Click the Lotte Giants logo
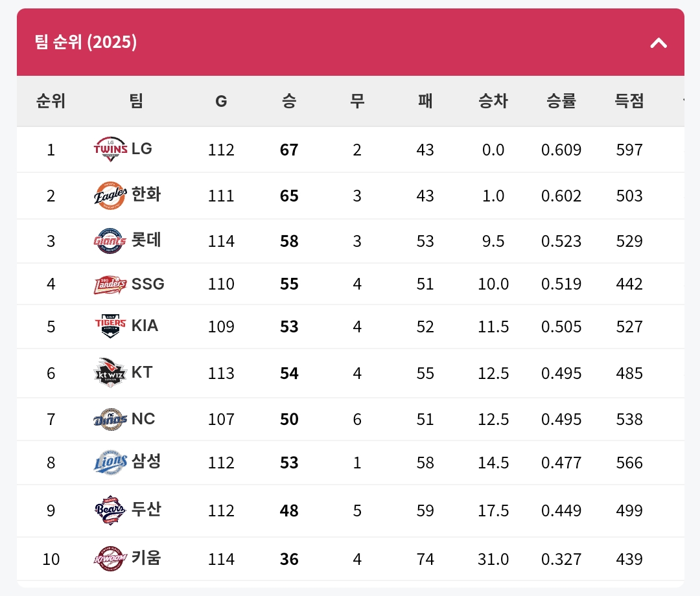Viewport: 700px width, 596px height. pos(110,240)
